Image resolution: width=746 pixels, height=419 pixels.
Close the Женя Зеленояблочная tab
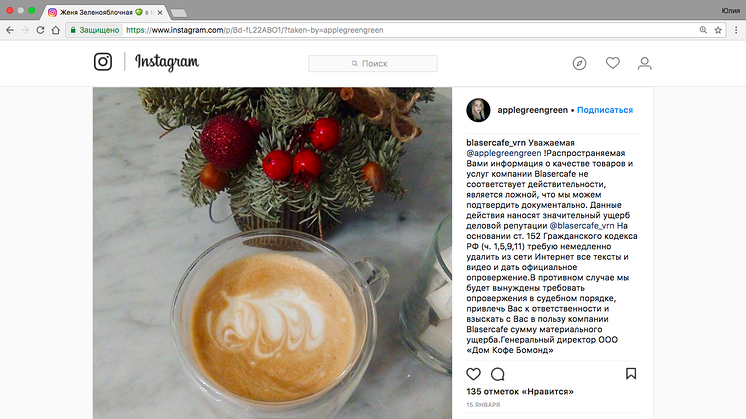click(x=160, y=12)
